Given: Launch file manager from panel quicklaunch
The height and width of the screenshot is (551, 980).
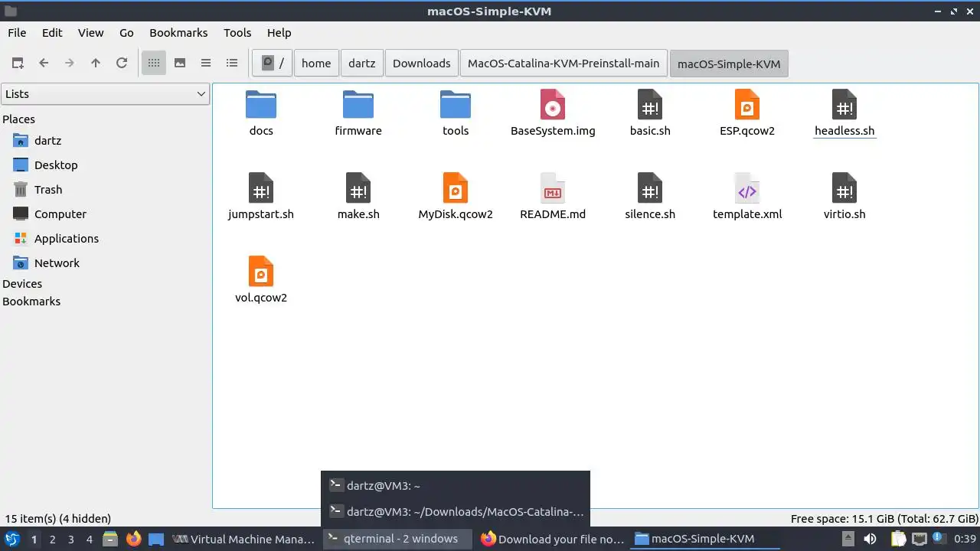Looking at the screenshot, I should click(x=110, y=539).
